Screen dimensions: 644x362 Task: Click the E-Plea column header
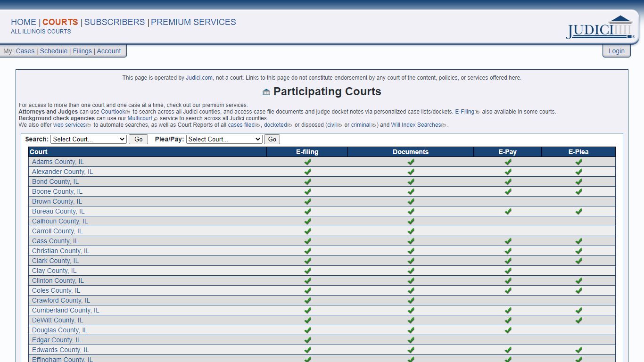point(578,152)
